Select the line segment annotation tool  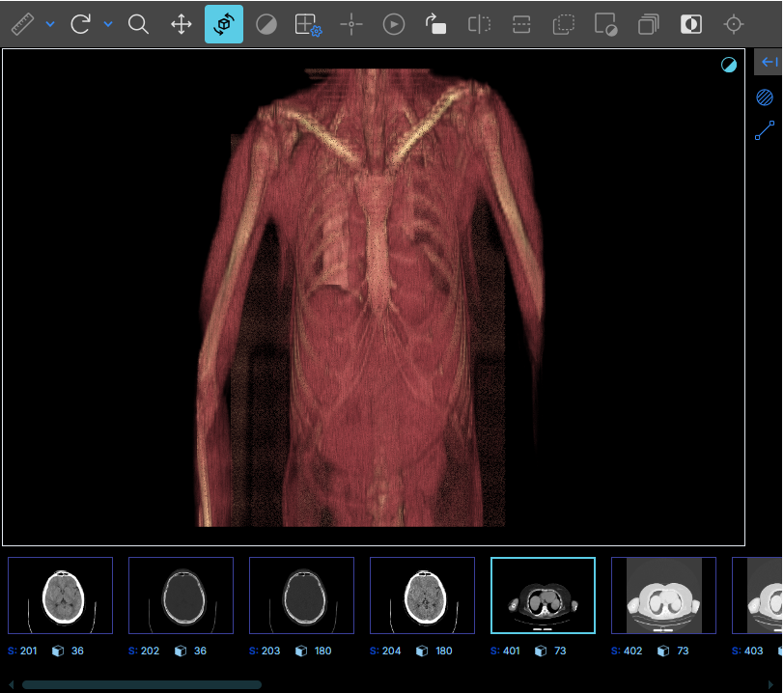[765, 130]
